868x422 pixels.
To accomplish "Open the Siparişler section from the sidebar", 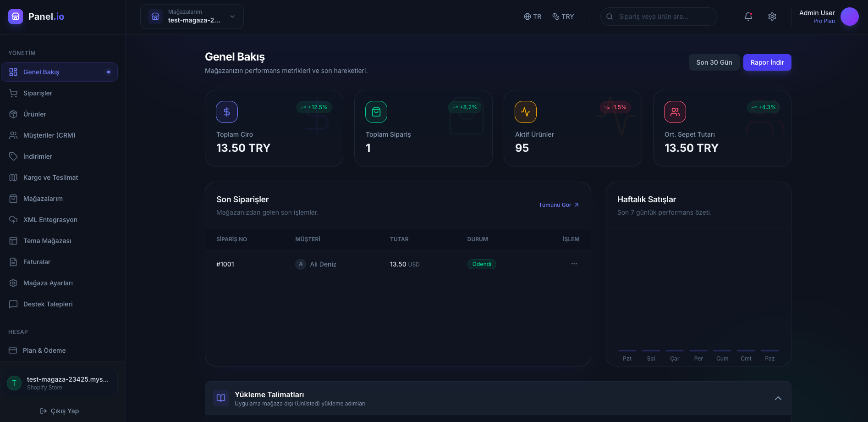I will [x=38, y=93].
